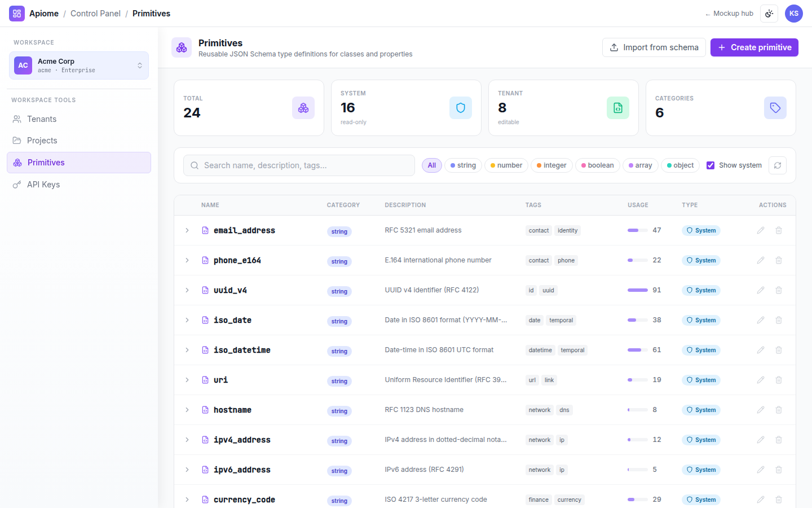Click the edit pencil for email_address
The image size is (812, 508).
761,230
